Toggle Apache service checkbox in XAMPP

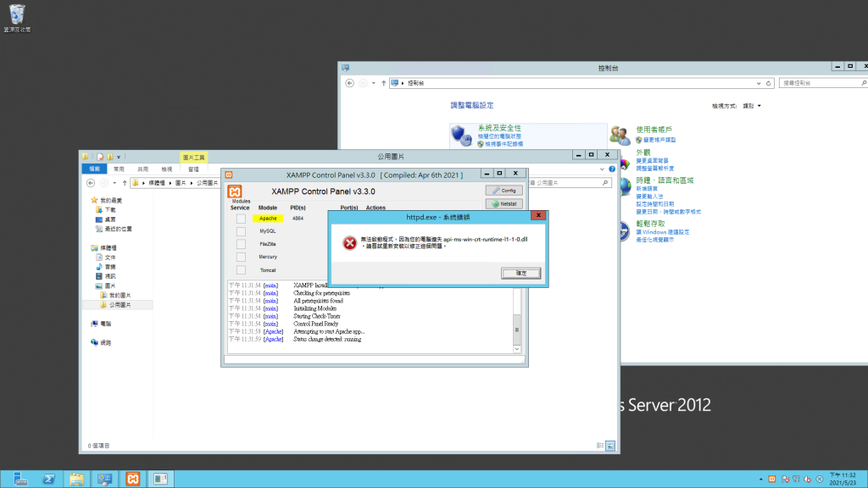(x=241, y=219)
